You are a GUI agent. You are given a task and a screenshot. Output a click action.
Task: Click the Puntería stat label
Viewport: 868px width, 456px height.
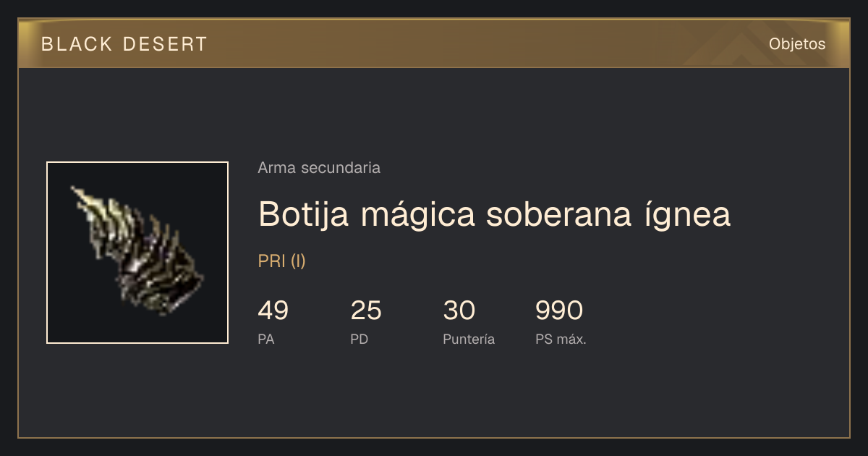[469, 339]
